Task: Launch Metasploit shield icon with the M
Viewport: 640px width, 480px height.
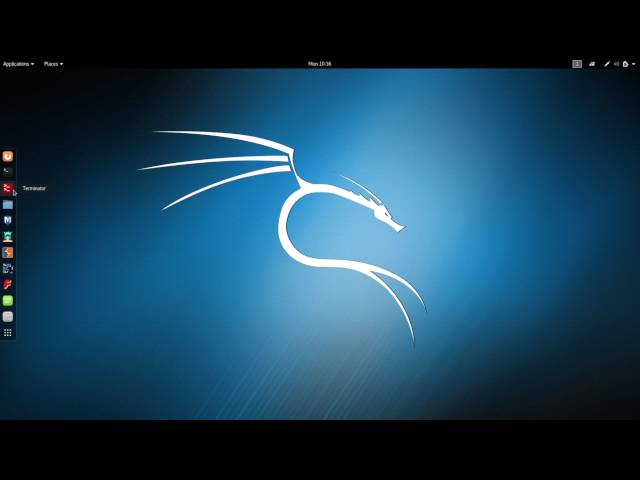Action: click(x=8, y=220)
